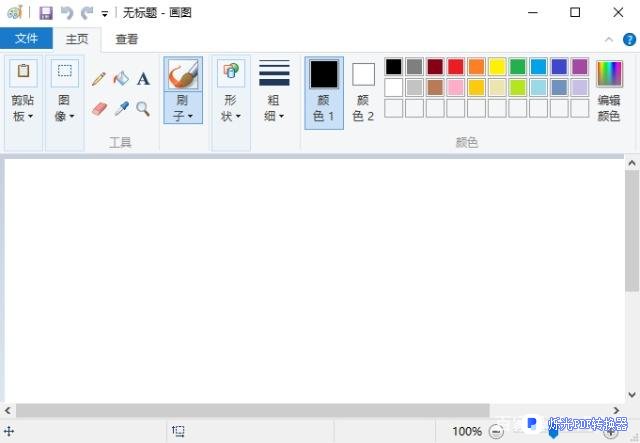Pick the red color swatch
Screen dimensions: 640x443
click(456, 67)
